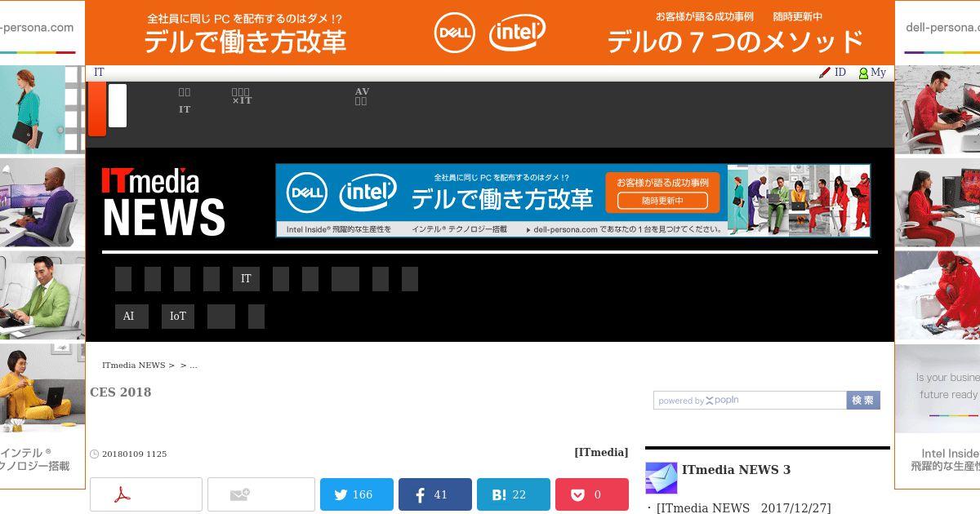Click the orange-red block in top navigation
The width and height of the screenshot is (980, 514).
(x=97, y=109)
